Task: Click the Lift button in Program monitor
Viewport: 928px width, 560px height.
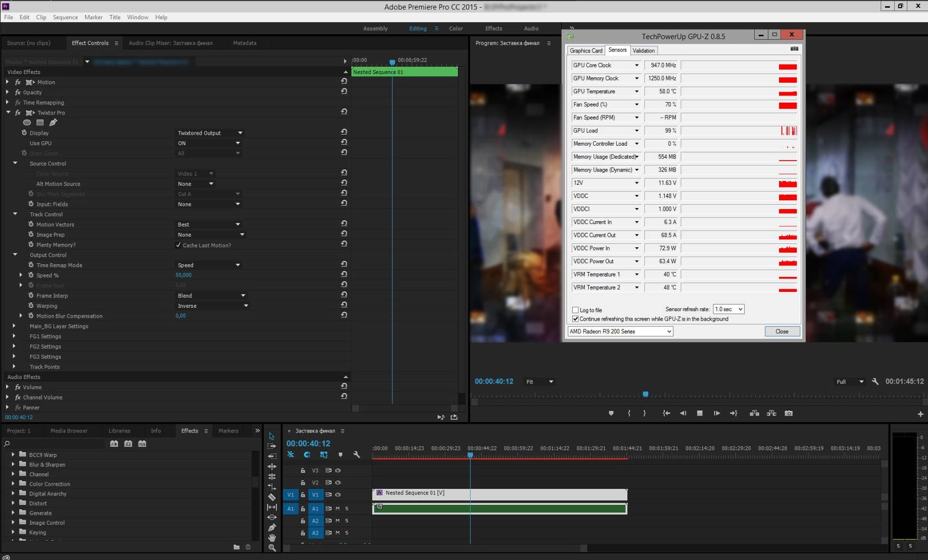Action: pyautogui.click(x=755, y=413)
